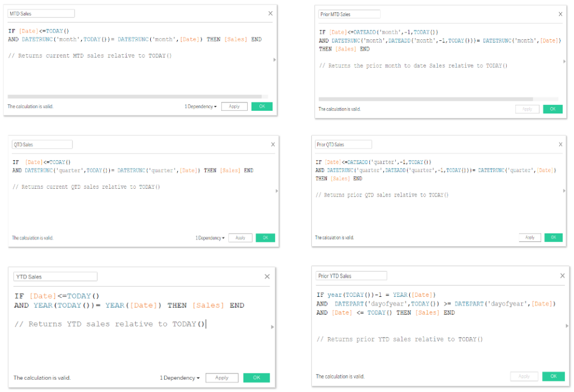Image resolution: width=574 pixels, height=392 pixels.
Task: Click 'The calculation is valid.' in YTD Sales dialog
Action: (42, 378)
